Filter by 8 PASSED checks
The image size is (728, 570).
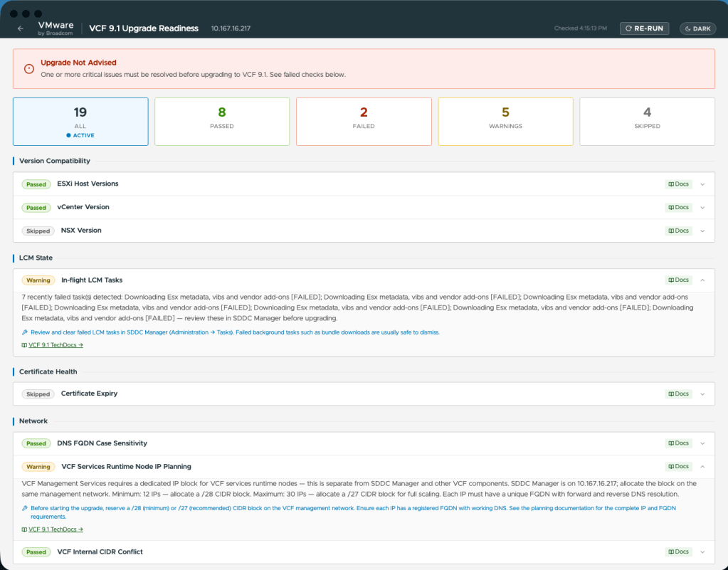222,122
